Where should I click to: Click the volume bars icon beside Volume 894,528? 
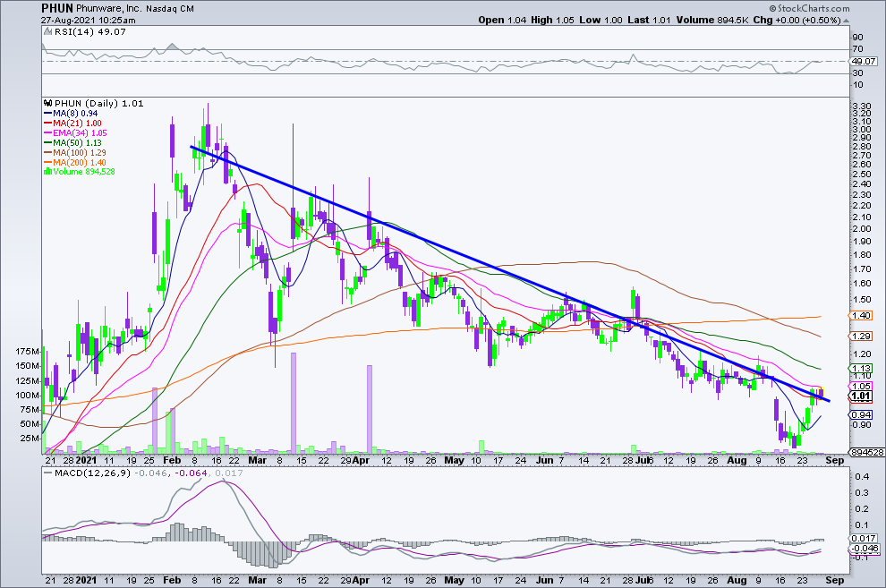point(48,172)
